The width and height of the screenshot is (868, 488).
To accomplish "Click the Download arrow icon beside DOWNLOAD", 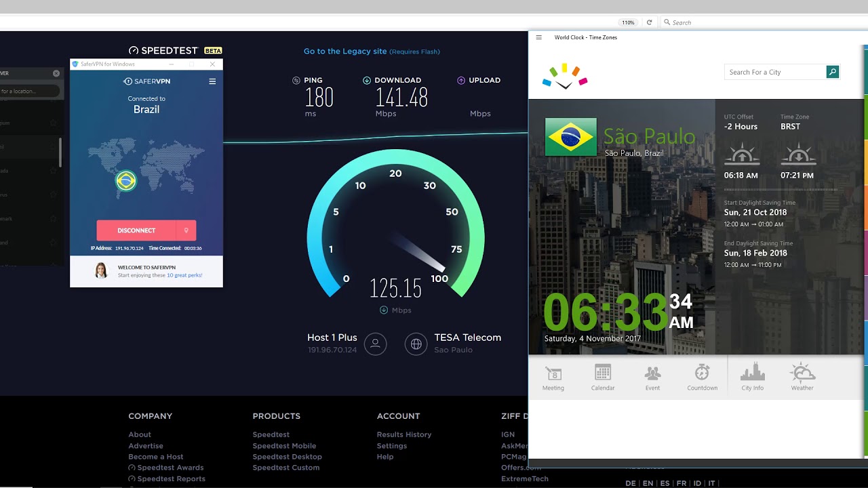I will (367, 80).
